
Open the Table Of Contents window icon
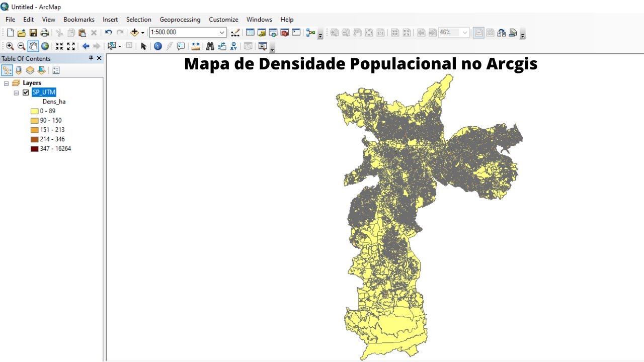pyautogui.click(x=250, y=33)
